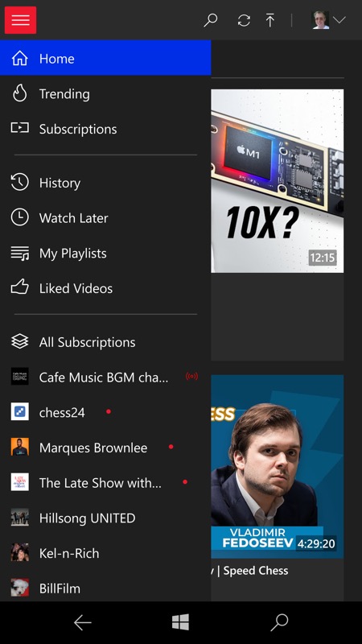The height and width of the screenshot is (644, 362).
Task: Click the Liked Videos thumbs-up icon
Action: [x=19, y=287]
